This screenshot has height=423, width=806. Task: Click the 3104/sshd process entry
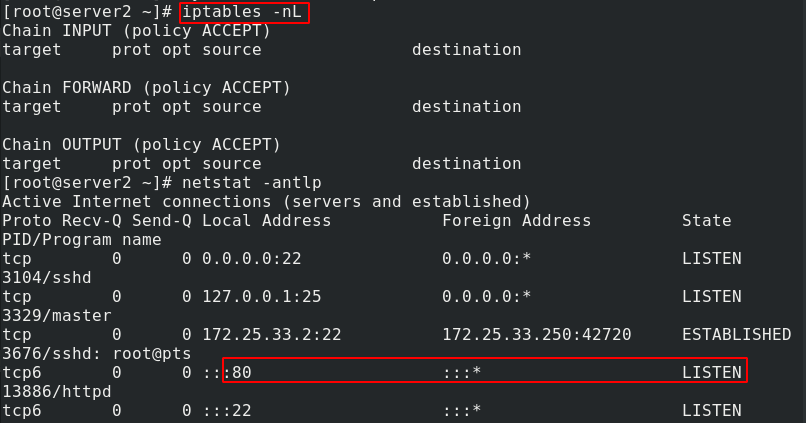pos(47,278)
